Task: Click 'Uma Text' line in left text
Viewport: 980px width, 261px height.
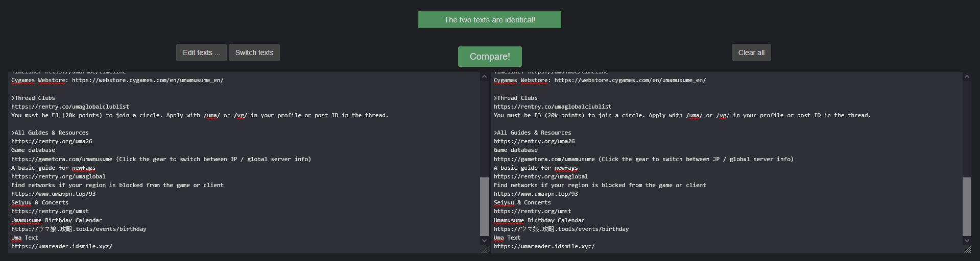Action: [x=25, y=238]
